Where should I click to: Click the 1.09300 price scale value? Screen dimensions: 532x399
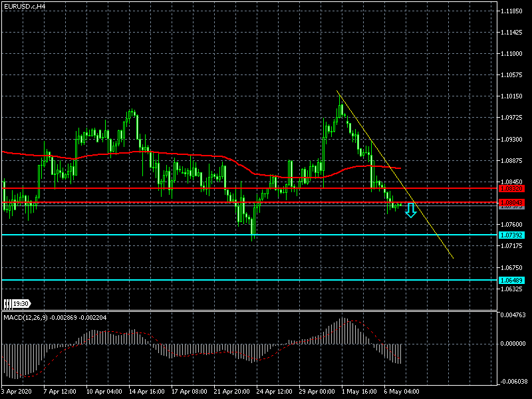(x=513, y=140)
